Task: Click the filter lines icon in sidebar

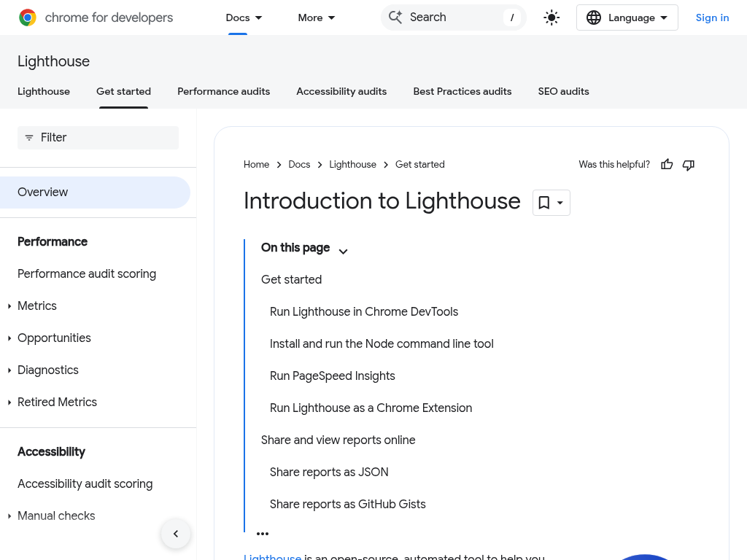Action: pos(29,138)
